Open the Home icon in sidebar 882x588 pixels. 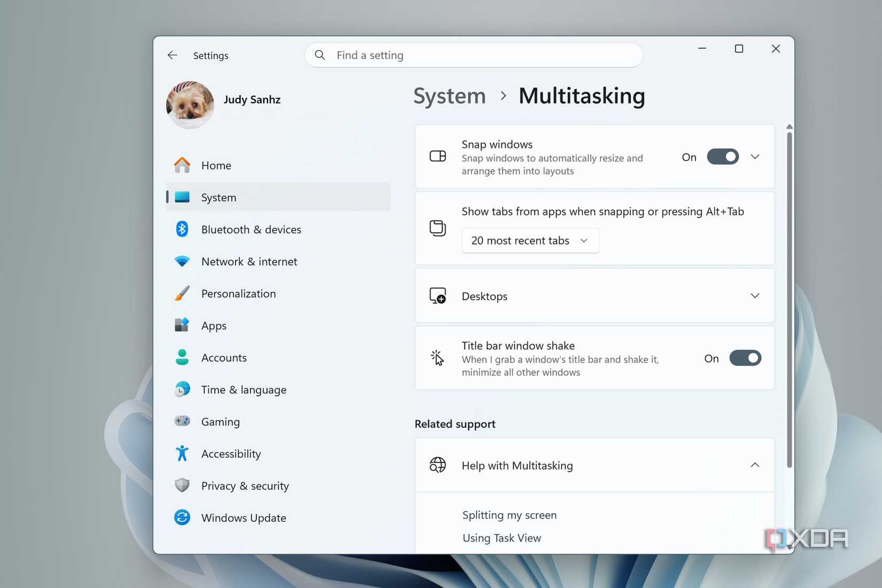(182, 165)
